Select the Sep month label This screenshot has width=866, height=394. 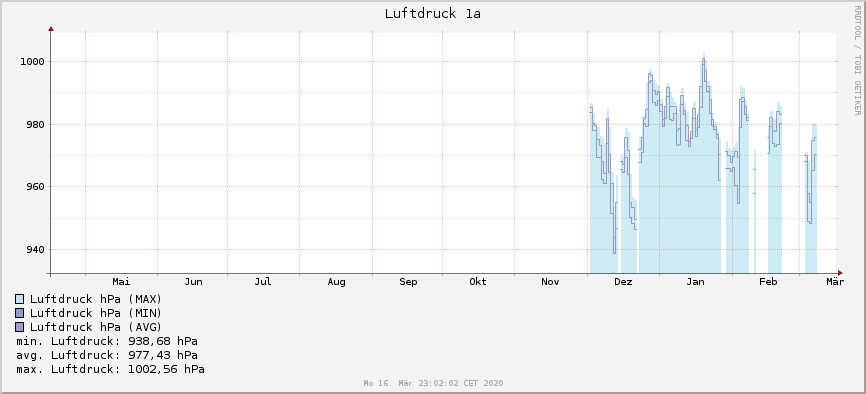point(408,282)
